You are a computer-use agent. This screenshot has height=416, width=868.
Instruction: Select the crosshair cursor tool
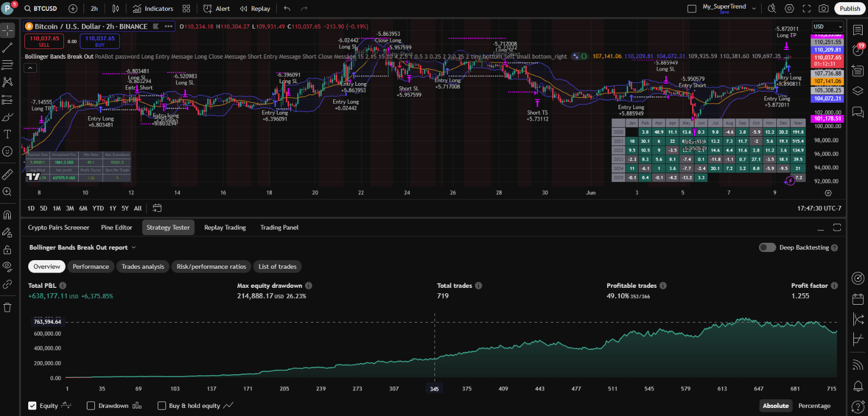8,30
